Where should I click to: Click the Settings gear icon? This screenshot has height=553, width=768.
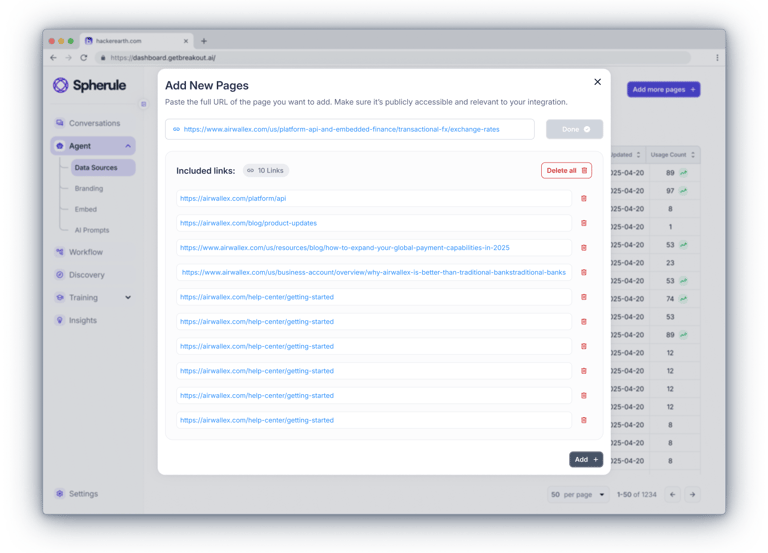pos(60,494)
